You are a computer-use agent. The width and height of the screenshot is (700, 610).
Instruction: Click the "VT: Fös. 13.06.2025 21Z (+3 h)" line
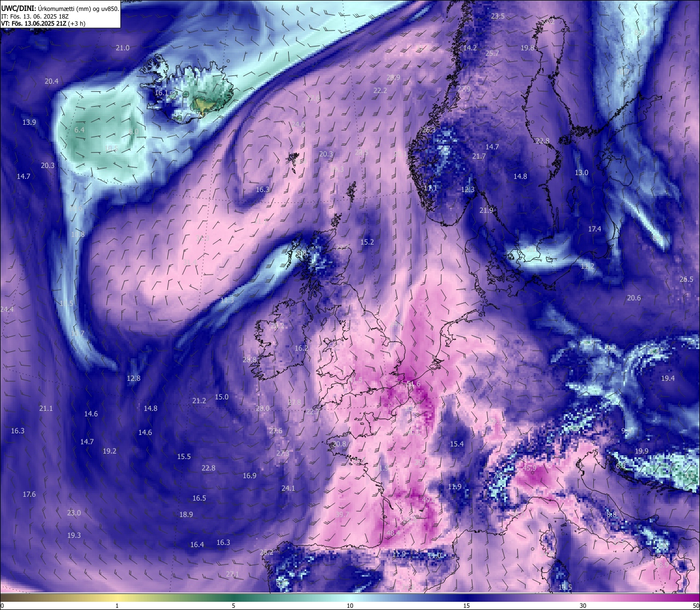point(43,24)
